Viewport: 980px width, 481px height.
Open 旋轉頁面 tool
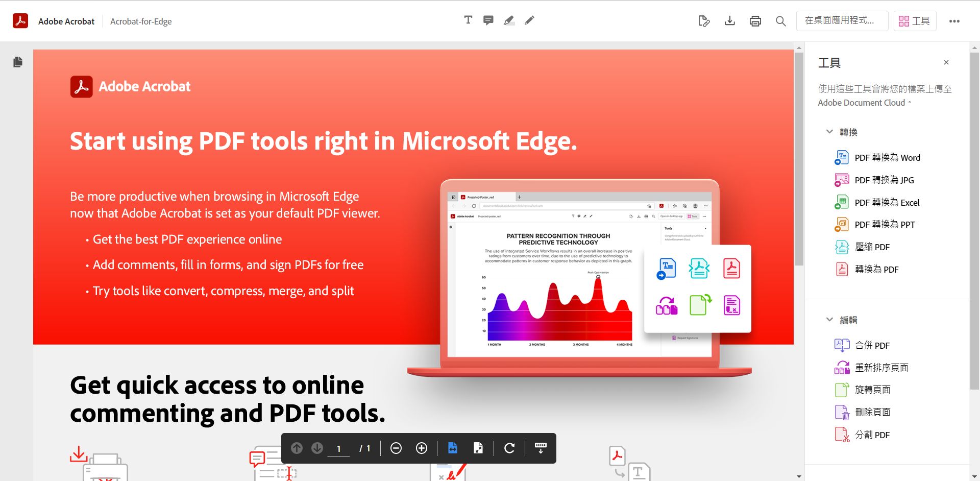click(x=873, y=390)
